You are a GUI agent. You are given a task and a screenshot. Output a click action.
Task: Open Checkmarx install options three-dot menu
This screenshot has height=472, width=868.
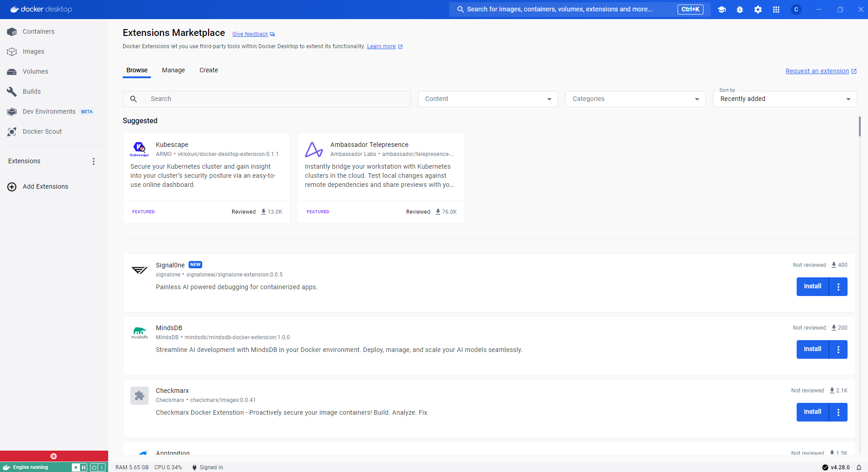click(838, 412)
